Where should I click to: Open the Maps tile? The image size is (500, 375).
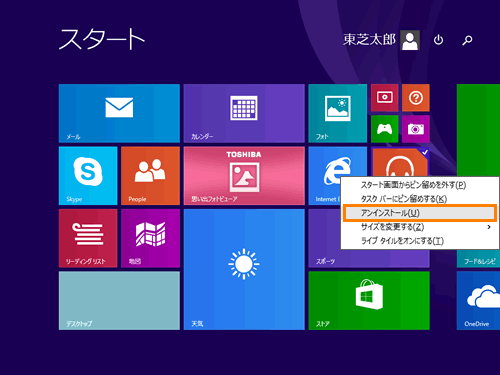(150, 238)
